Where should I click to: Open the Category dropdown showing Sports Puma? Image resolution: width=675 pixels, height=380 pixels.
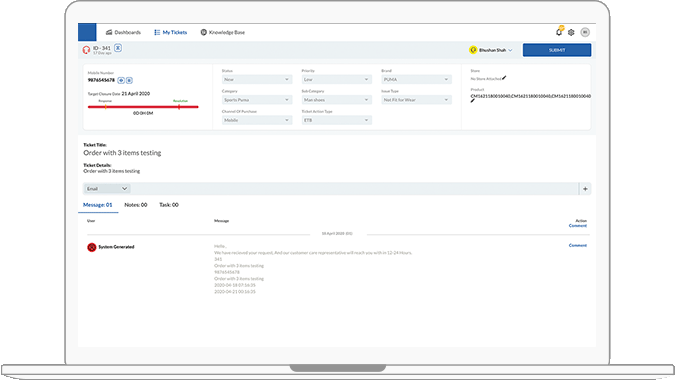(257, 100)
